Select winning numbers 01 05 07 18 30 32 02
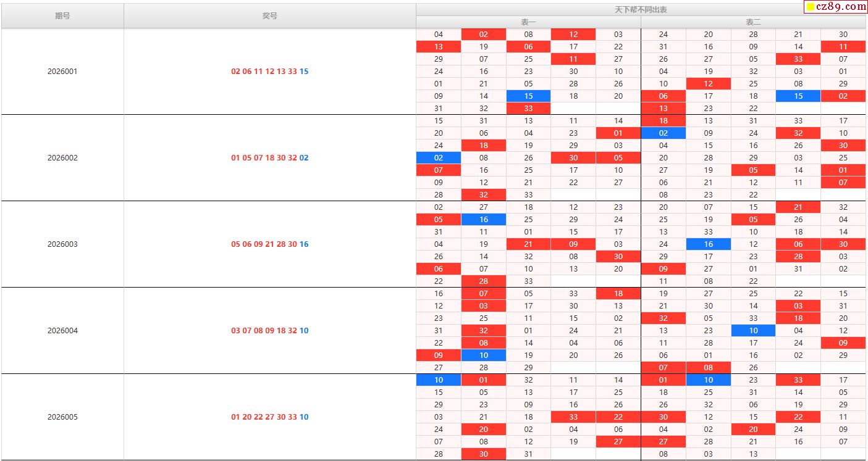The height and width of the screenshot is (461, 868). click(269, 158)
